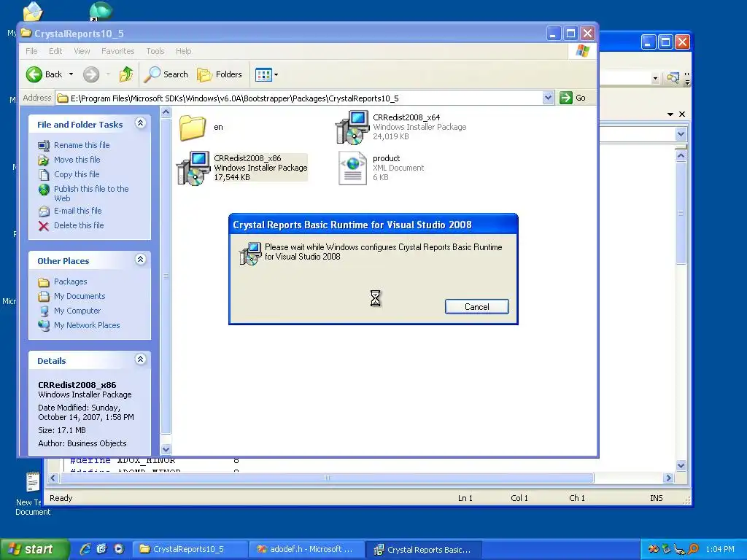Open the Back history dropdown arrow
This screenshot has width=747, height=560.
tap(71, 74)
